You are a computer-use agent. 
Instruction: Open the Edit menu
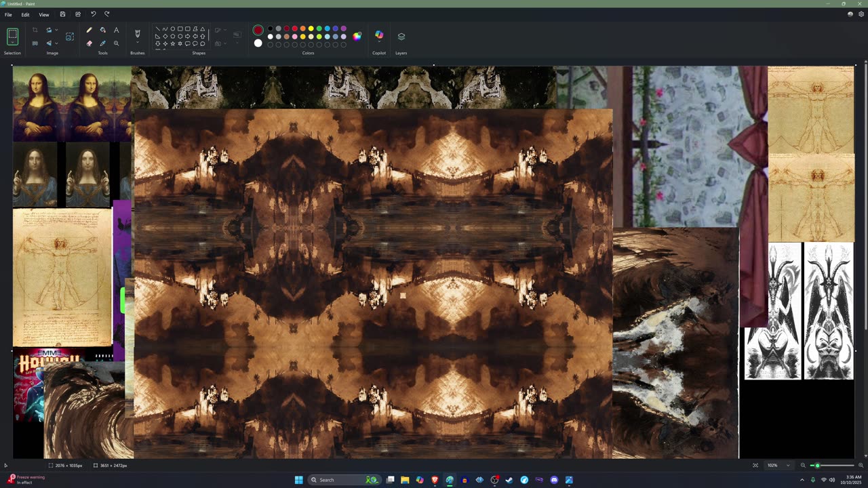click(x=25, y=14)
